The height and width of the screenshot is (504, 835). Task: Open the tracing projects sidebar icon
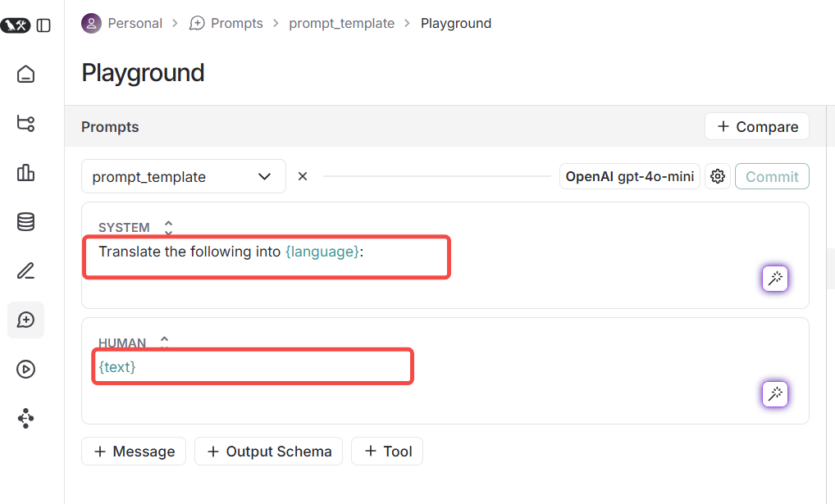(x=26, y=124)
